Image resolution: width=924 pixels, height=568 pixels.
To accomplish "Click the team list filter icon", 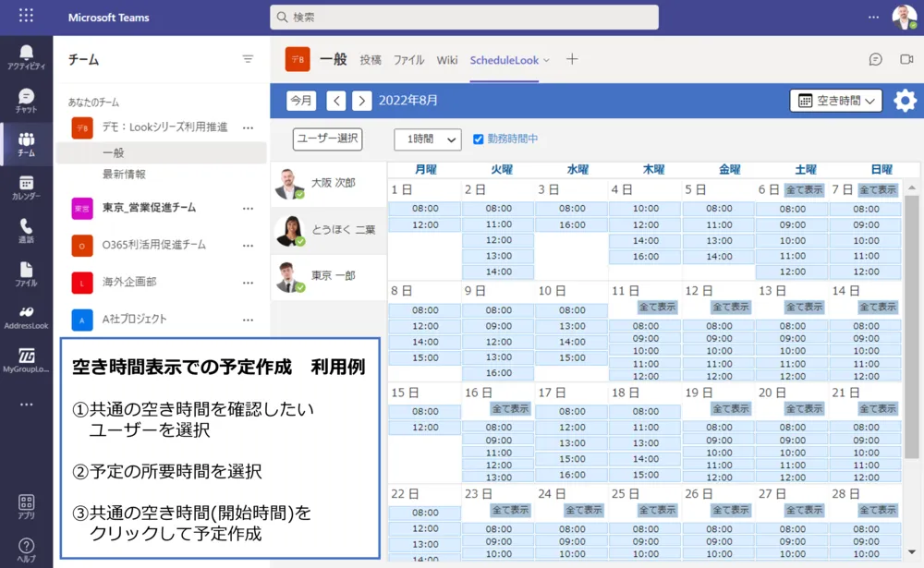I will pyautogui.click(x=248, y=59).
